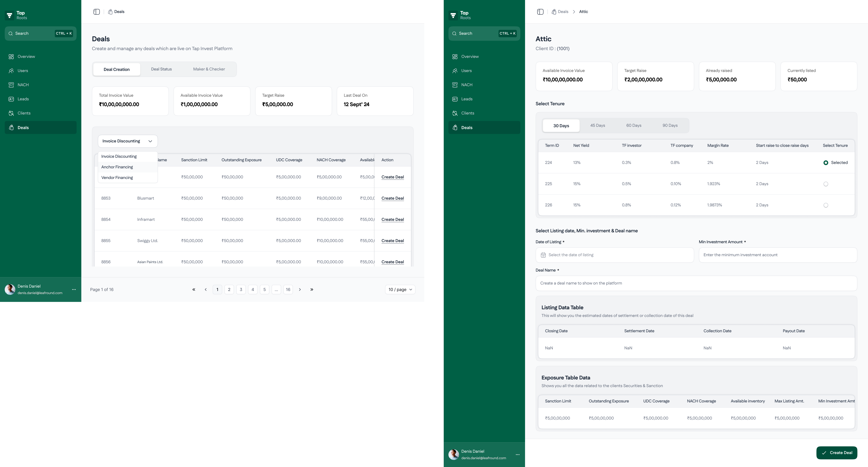The width and height of the screenshot is (868, 467).
Task: Select Term ID 224 radio button
Action: coord(826,163)
